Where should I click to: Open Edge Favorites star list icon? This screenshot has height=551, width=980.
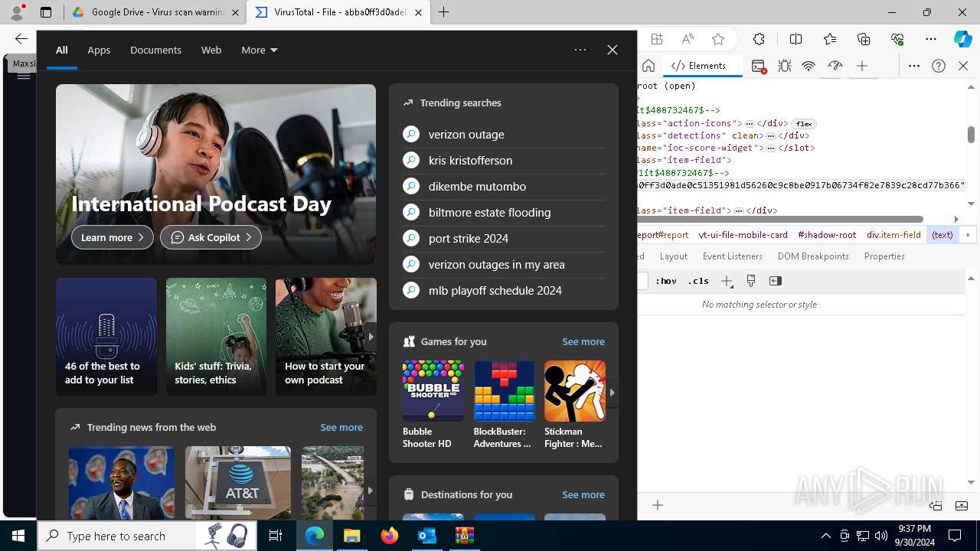pos(830,39)
